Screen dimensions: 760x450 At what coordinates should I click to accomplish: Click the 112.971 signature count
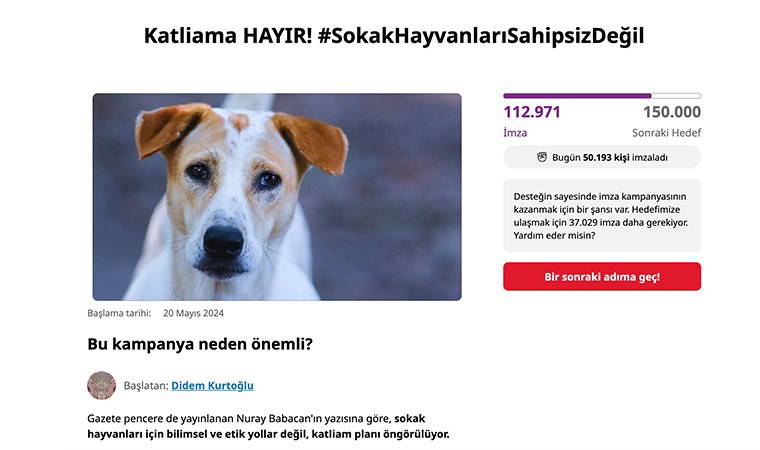[x=532, y=112]
